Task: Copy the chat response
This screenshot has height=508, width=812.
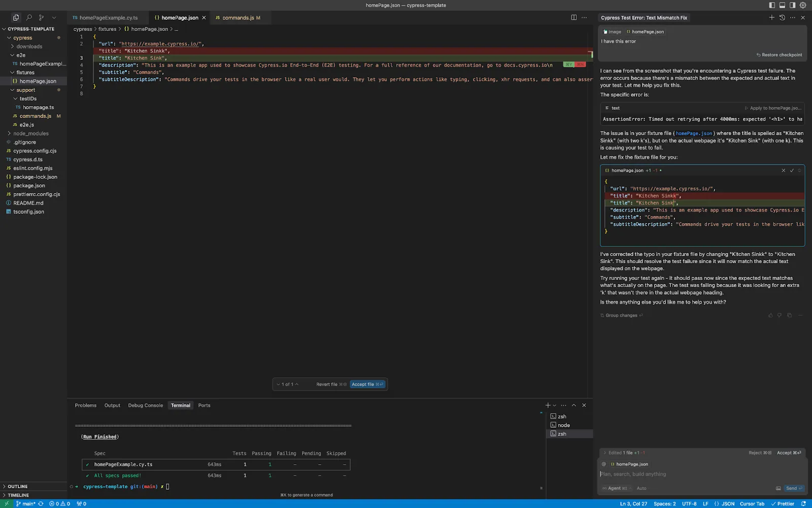Action: (789, 315)
